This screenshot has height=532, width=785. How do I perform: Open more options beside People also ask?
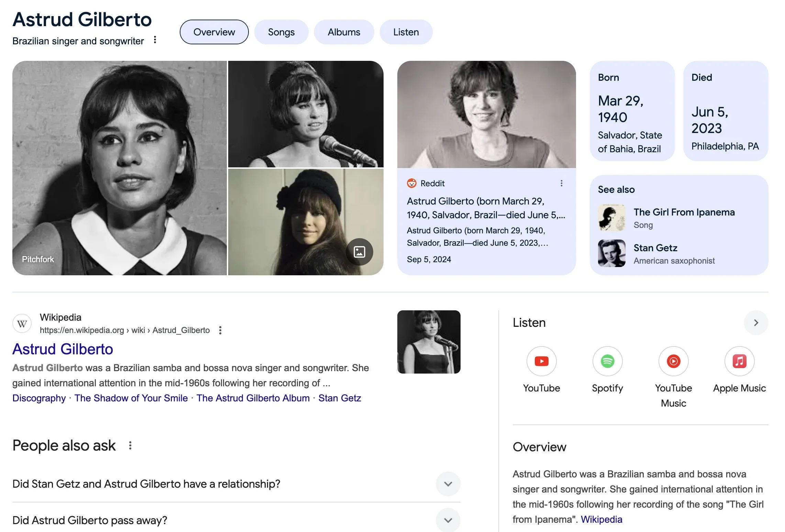130,446
